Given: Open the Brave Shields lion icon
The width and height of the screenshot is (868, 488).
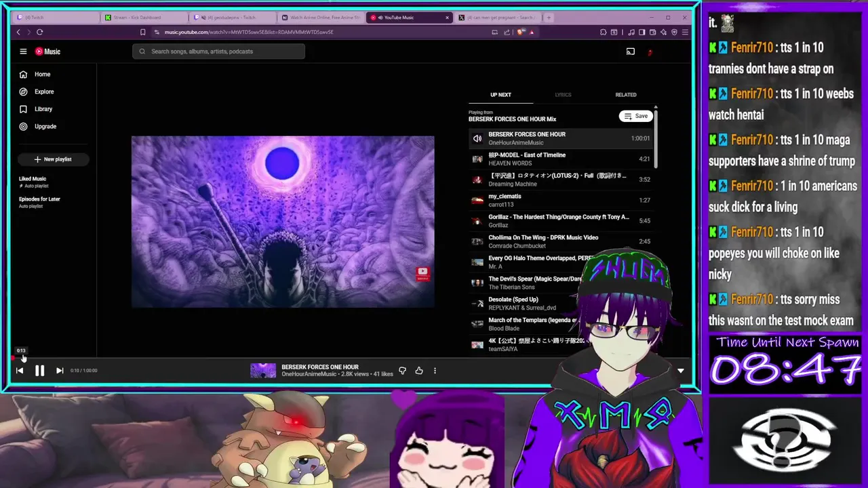Looking at the screenshot, I should click(521, 32).
